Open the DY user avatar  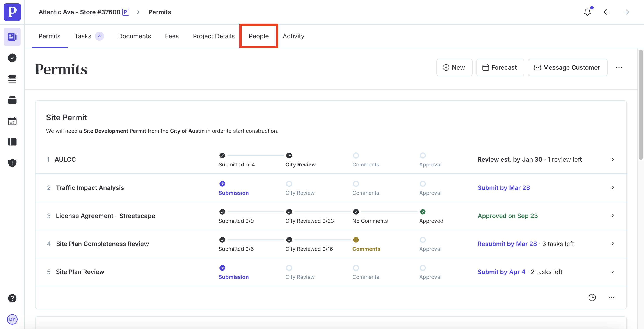(12, 319)
